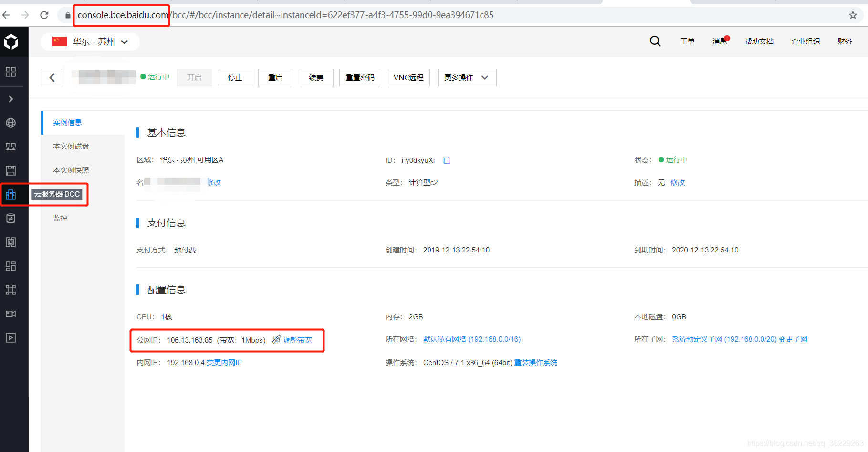This screenshot has width=868, height=452.
Task: Switch to 本实例快照 tab
Action: [x=83, y=170]
